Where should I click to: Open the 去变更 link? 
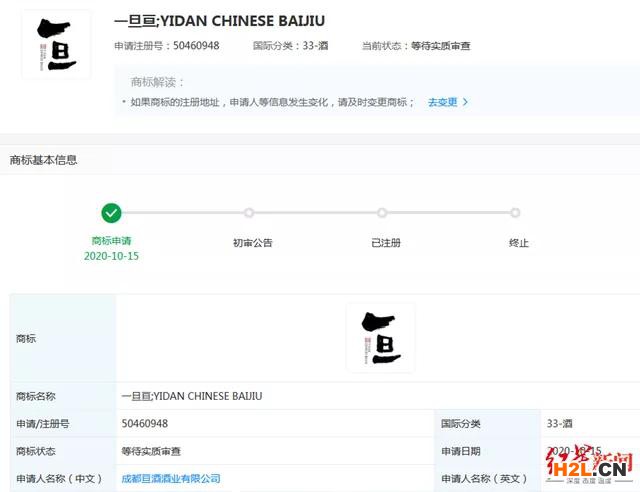pos(442,102)
